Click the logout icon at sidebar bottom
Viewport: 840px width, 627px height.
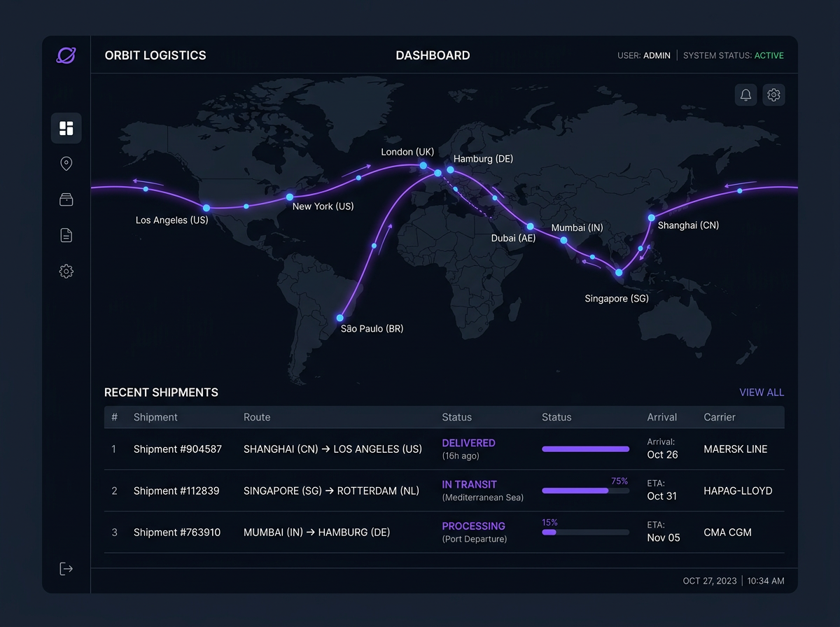point(66,568)
